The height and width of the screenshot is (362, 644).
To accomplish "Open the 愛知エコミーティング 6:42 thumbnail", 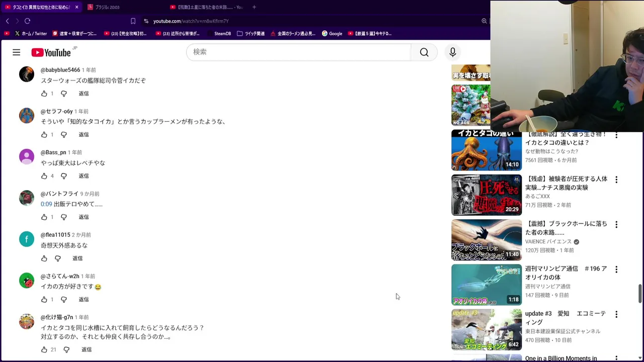I will (x=487, y=330).
